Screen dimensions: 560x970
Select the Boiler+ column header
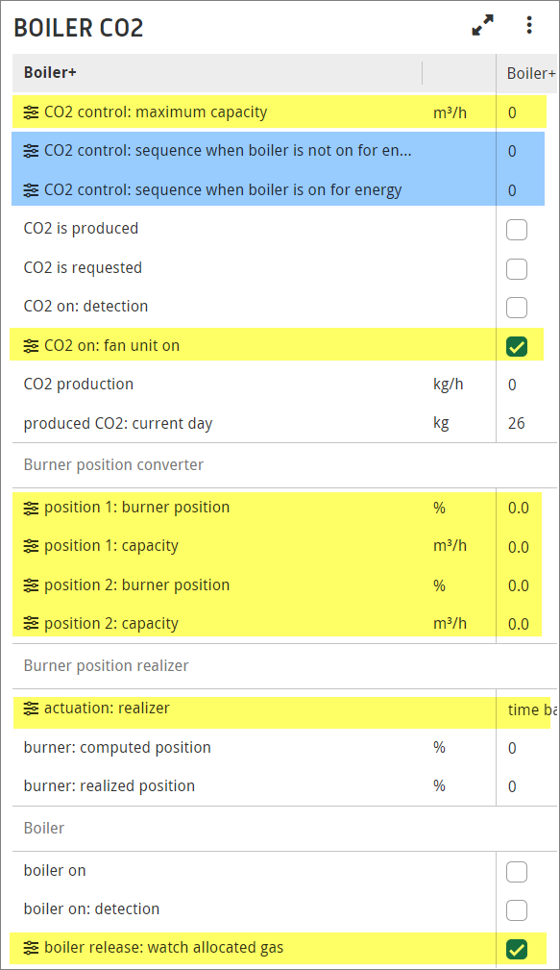tap(50, 72)
